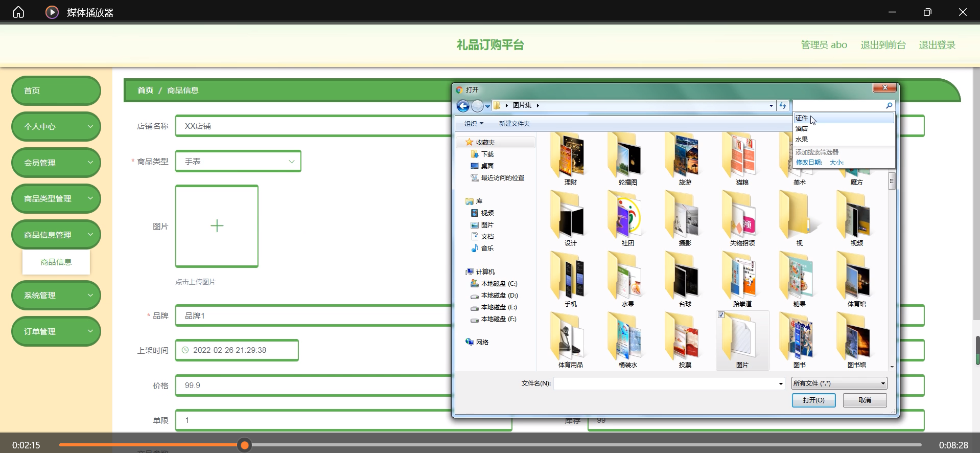980x453 pixels.
Task: Click 新建文件夹 in dialog toolbar
Action: (514, 124)
